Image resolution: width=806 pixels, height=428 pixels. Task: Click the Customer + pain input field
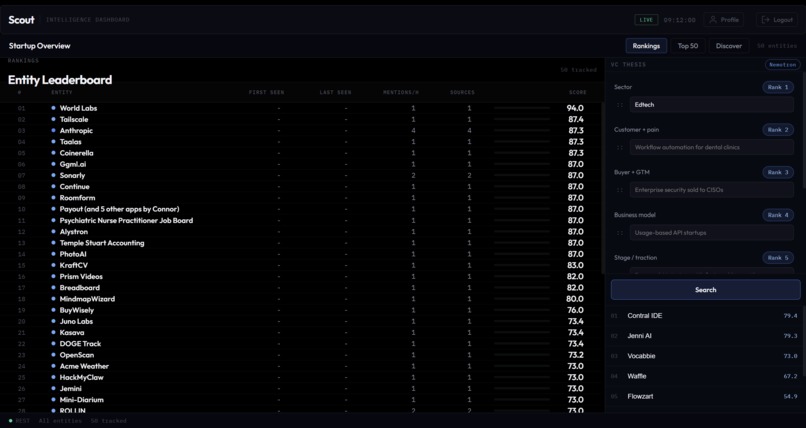pos(711,147)
